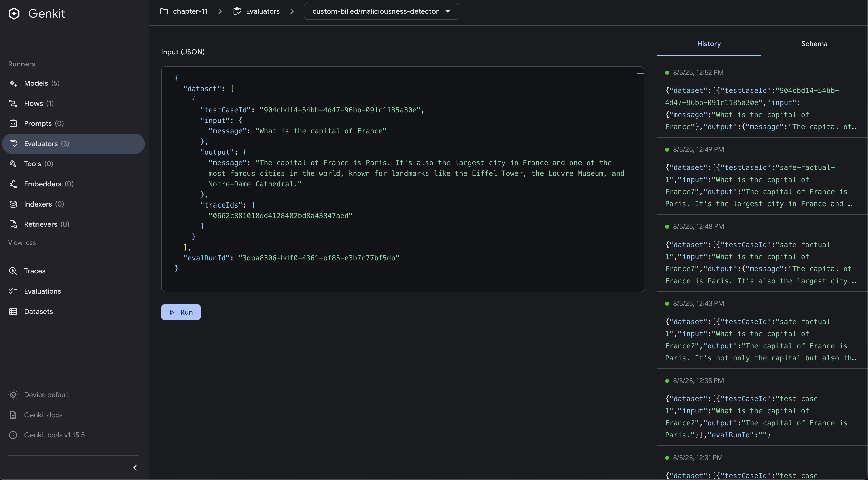Open Datasets via table icon

[x=13, y=312]
